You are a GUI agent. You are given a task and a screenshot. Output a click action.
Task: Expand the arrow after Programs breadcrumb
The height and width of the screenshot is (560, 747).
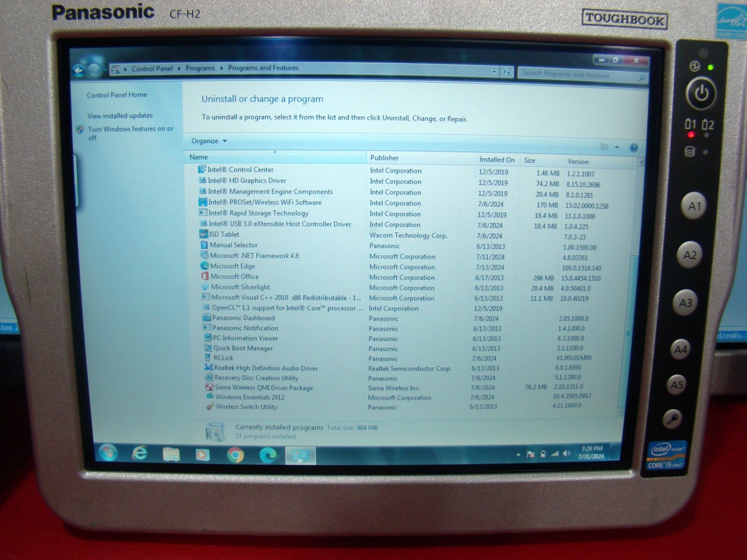pyautogui.click(x=221, y=68)
